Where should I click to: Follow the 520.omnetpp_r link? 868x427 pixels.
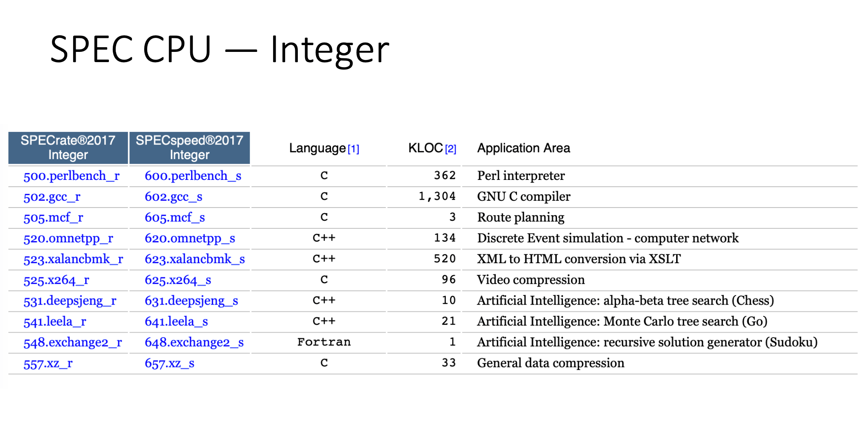69,239
